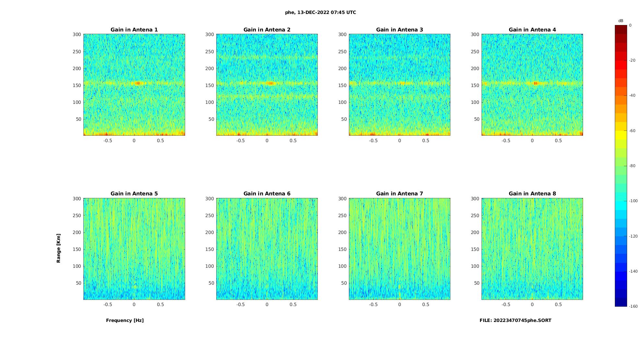Click the Frequency [Hz] axis label
Screen dimensions: 644x345
point(125,320)
